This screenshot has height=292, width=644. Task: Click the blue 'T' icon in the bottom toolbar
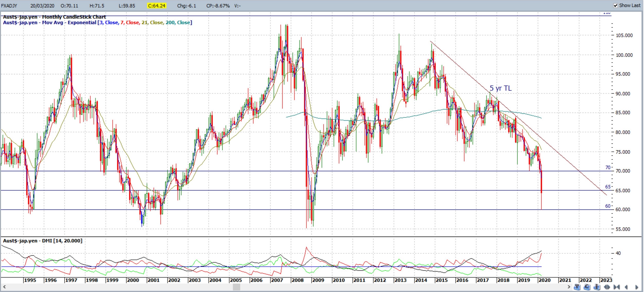577,287
